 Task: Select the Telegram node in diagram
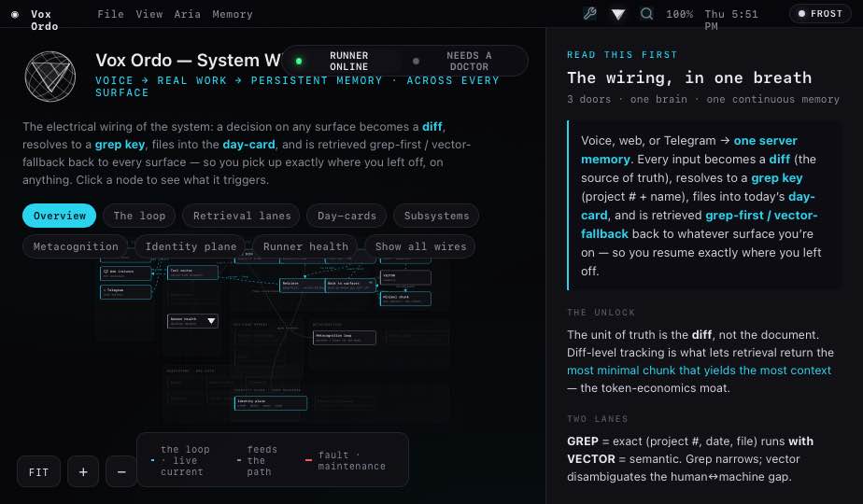pos(125,291)
